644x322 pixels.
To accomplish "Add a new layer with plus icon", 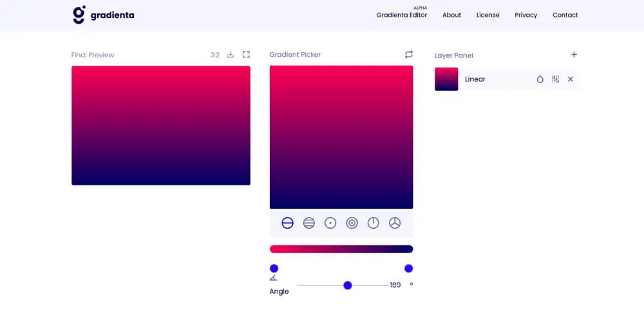I will pyautogui.click(x=574, y=55).
